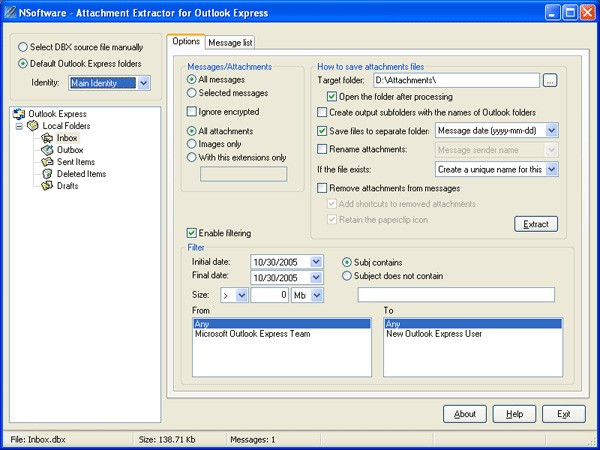
Task: Maximize the Attachment Extractor window
Action: 570,13
